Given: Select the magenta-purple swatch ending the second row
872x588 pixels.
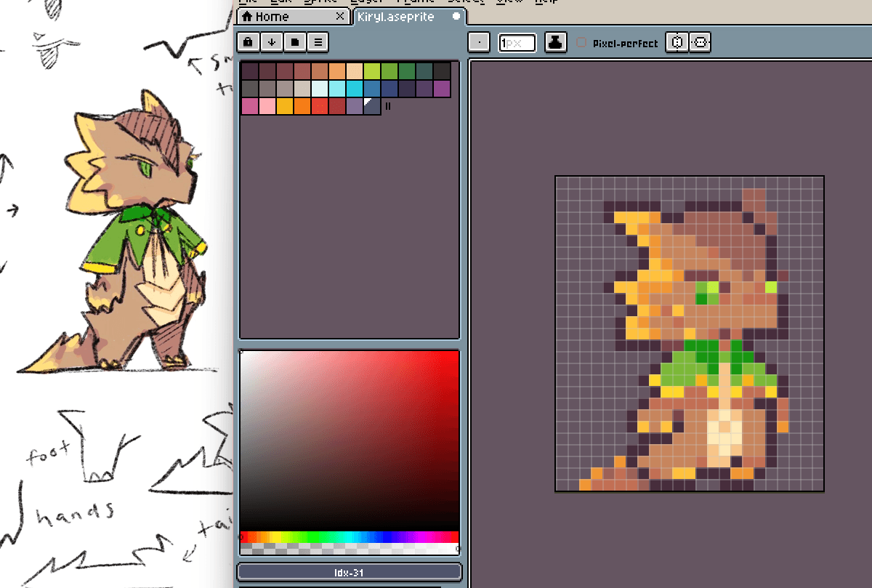Looking at the screenshot, I should point(442,89).
